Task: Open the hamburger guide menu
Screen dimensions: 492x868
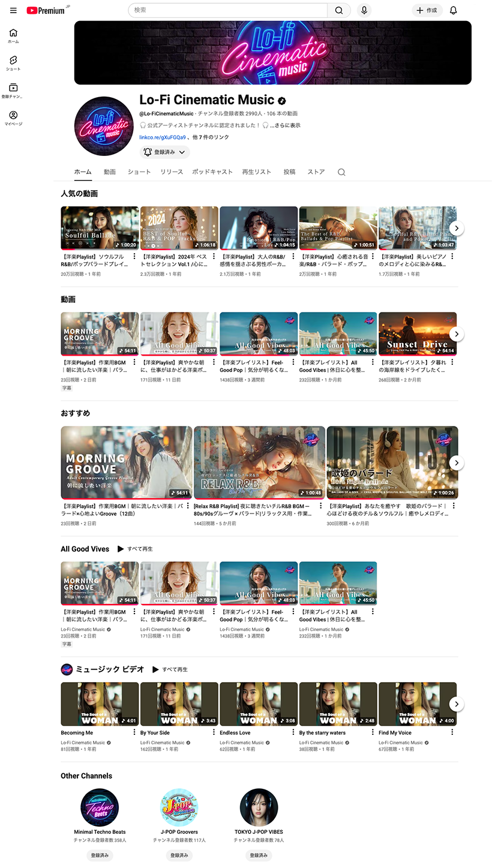Action: 13,10
